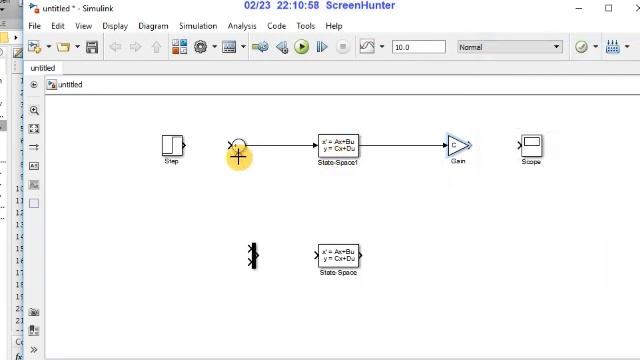The width and height of the screenshot is (640, 360).
Task: Click the Gain label text
Action: (x=458, y=161)
